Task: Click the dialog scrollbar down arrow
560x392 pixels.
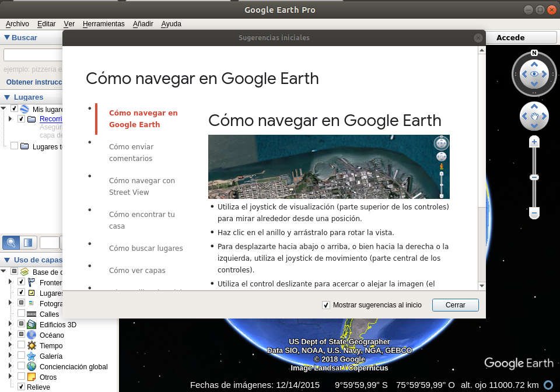Action: [482, 286]
